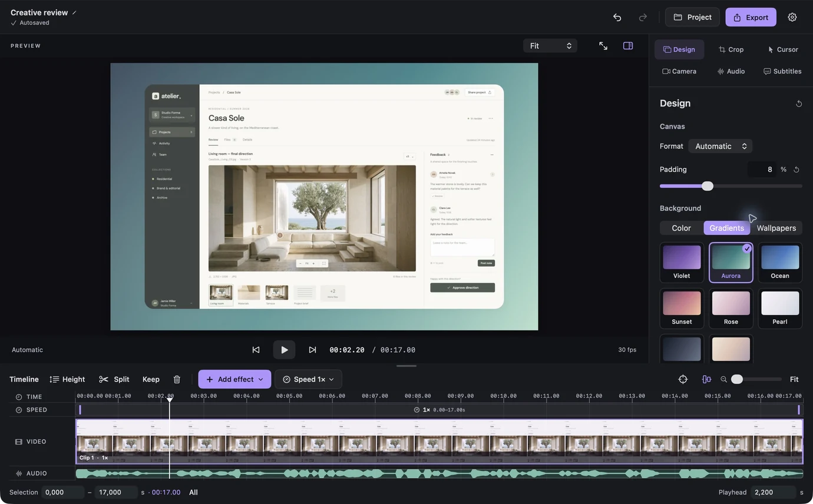Click the undo arrow icon

tap(617, 17)
